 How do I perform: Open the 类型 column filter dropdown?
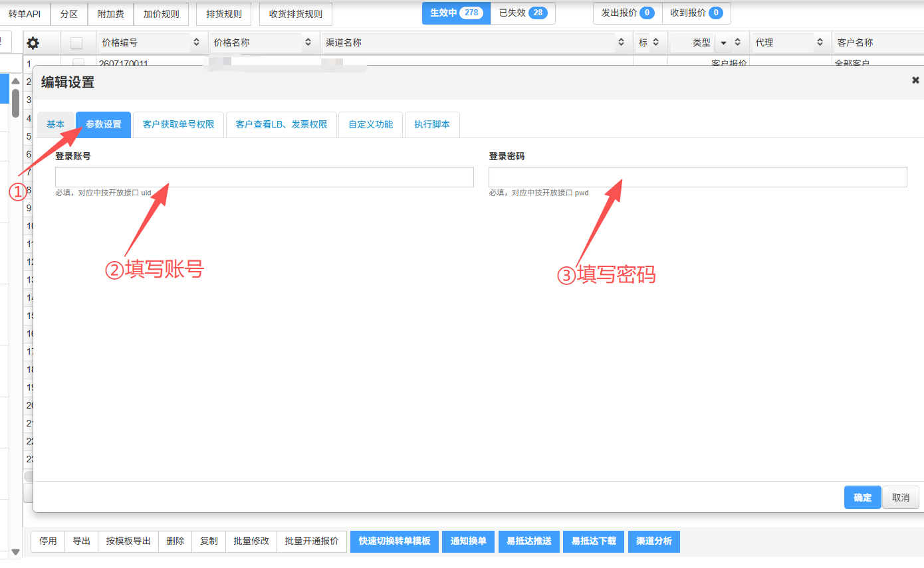(x=723, y=43)
